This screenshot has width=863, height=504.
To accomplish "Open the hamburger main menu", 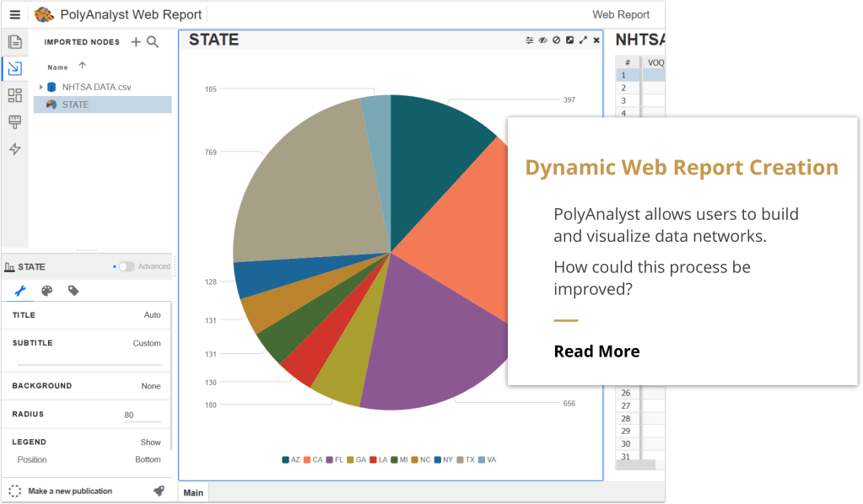I will click(x=14, y=14).
